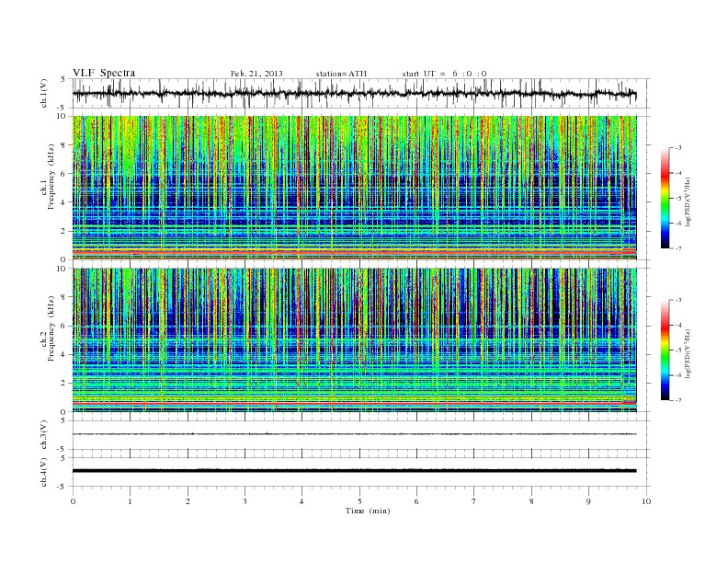Click the ch.1 frequency axis "10" tick label
728x563 pixels.
coord(62,116)
